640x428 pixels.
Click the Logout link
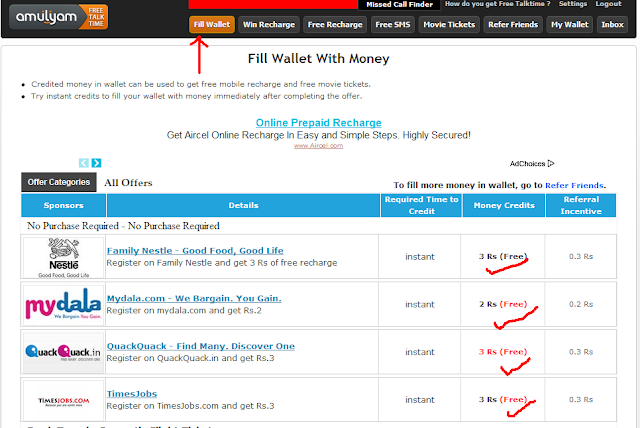609,4
